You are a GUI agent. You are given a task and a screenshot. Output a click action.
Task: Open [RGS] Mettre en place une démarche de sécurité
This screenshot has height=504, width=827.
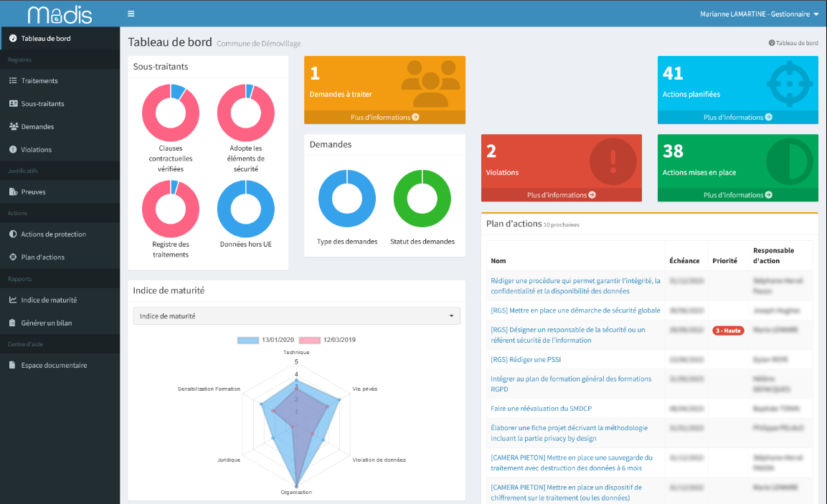575,310
